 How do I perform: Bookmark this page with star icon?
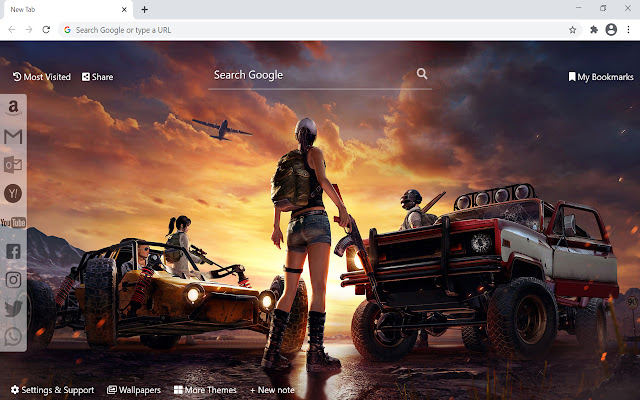573,30
